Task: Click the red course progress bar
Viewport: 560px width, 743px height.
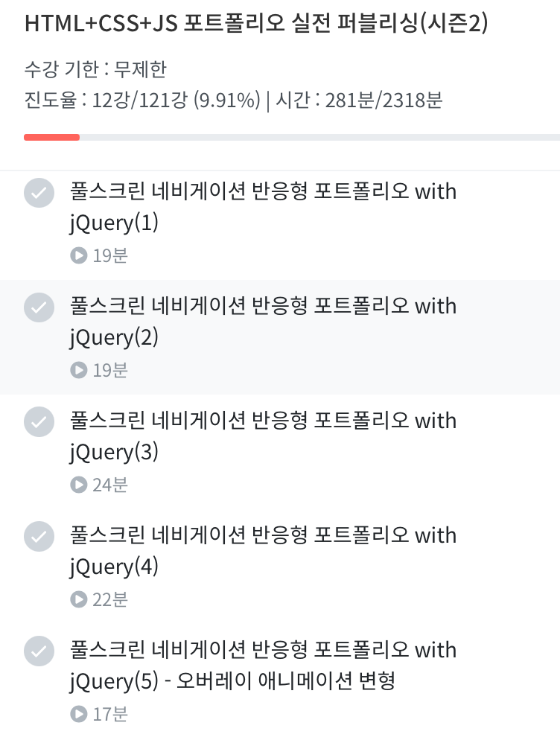Action: 51,137
